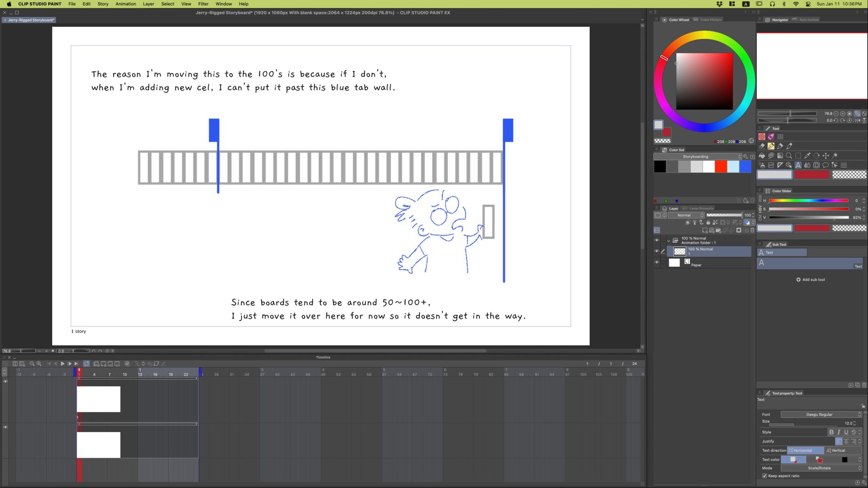
Task: Choose the Balloon tool icon
Action: 825,165
